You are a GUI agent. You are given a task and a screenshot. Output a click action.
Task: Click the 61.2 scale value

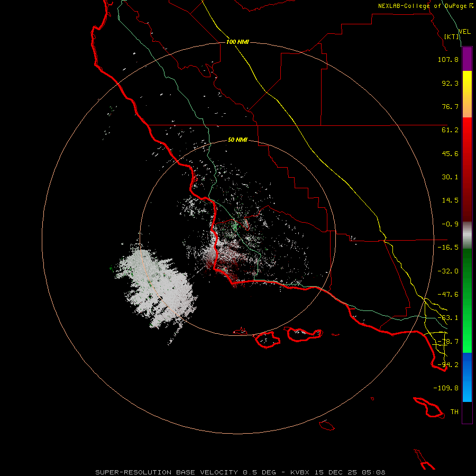tap(450, 130)
